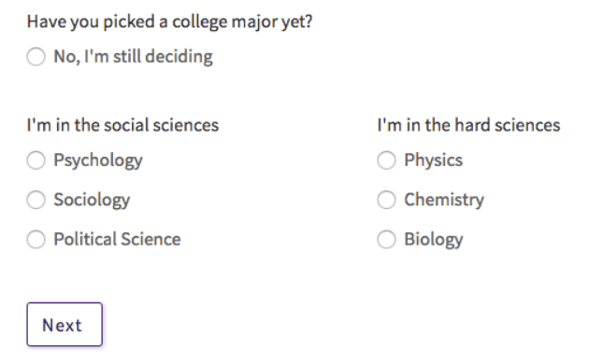This screenshot has width=604, height=364.
Task: Click the Physics option label
Action: (x=433, y=161)
